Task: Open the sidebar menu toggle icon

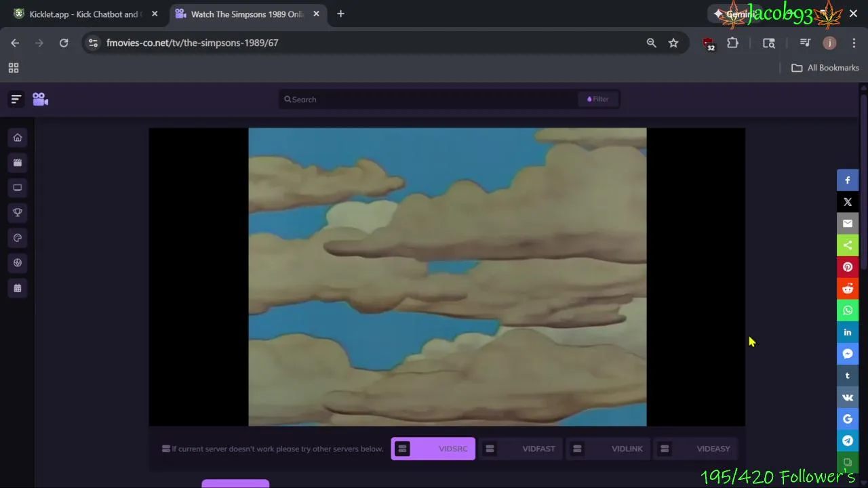Action: (x=16, y=99)
